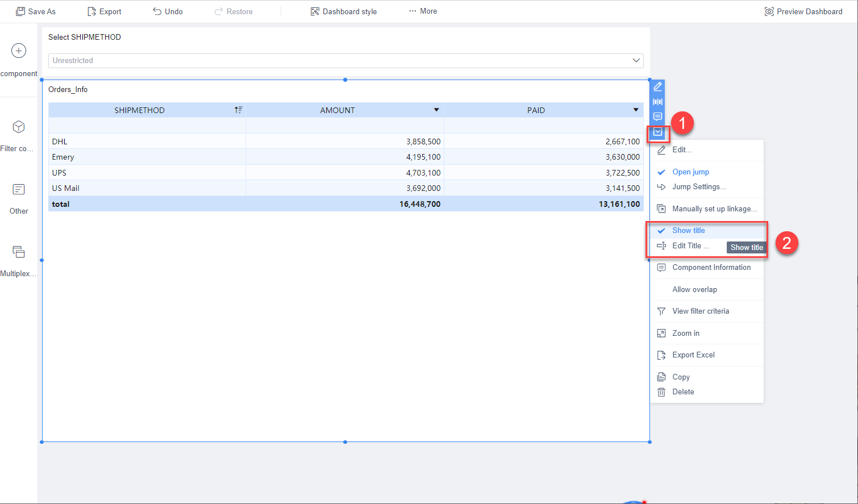Open Jump Settings from the menu
858x504 pixels.
pos(707,187)
